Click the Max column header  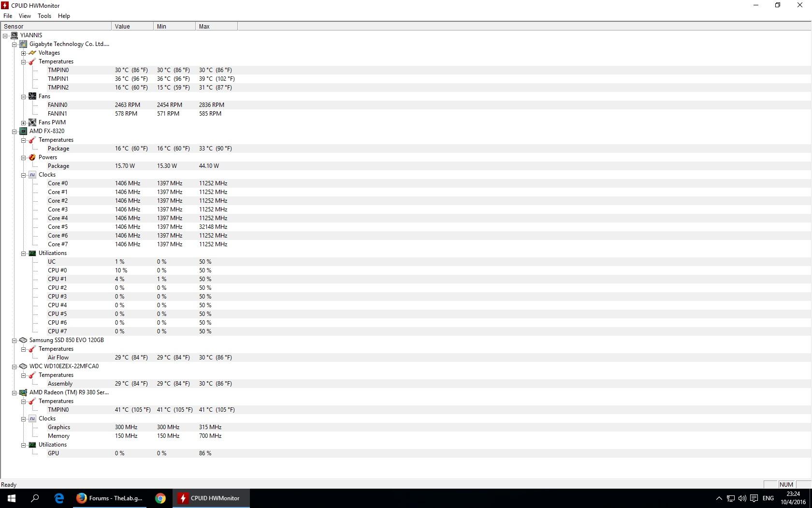click(217, 26)
